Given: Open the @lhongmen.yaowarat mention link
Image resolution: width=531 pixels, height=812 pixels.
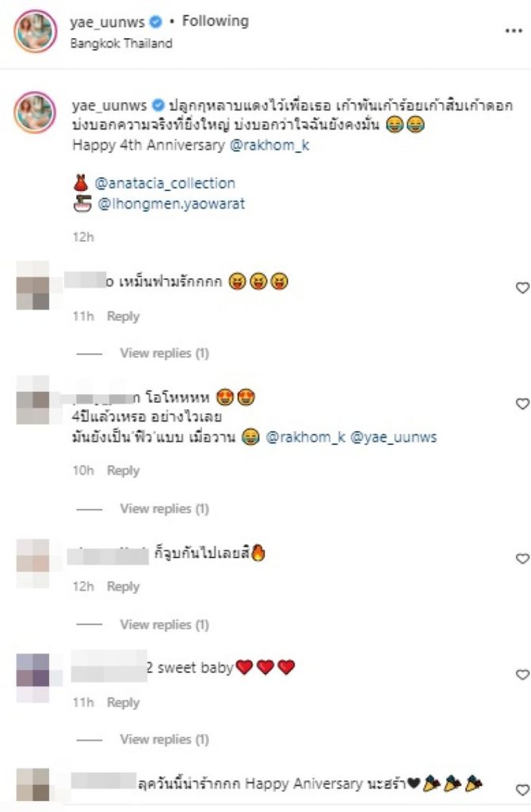Looking at the screenshot, I should pos(171,204).
